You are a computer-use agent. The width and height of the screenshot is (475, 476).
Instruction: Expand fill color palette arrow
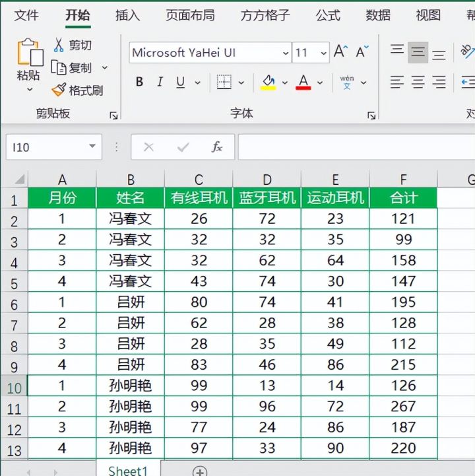coord(284,83)
